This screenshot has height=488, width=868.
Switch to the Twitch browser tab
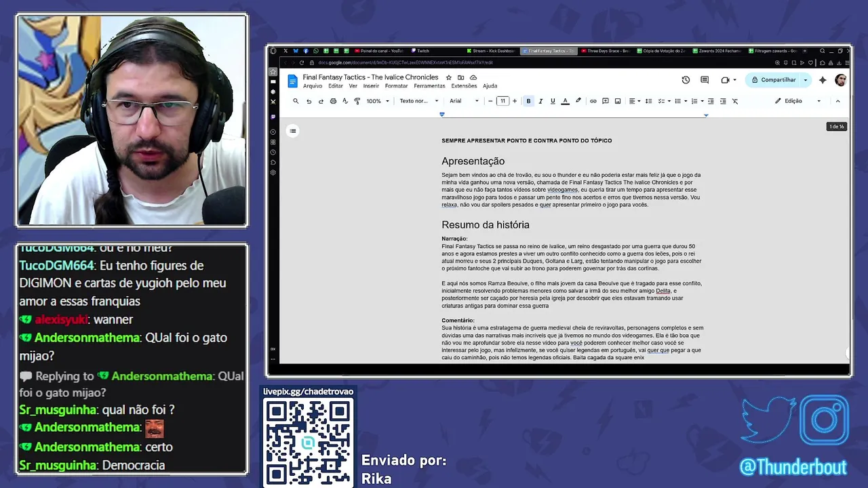pyautogui.click(x=420, y=51)
